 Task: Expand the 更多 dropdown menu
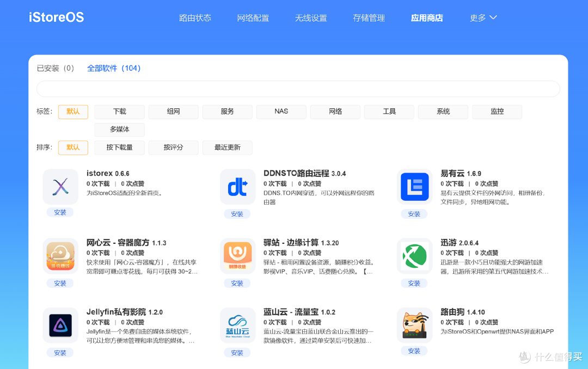(x=483, y=17)
